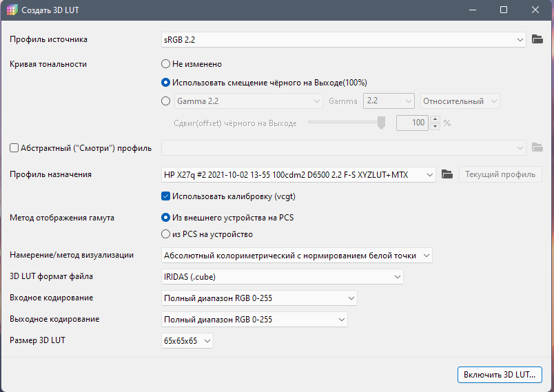
Task: Browse for source profile using folder icon
Action: point(537,39)
